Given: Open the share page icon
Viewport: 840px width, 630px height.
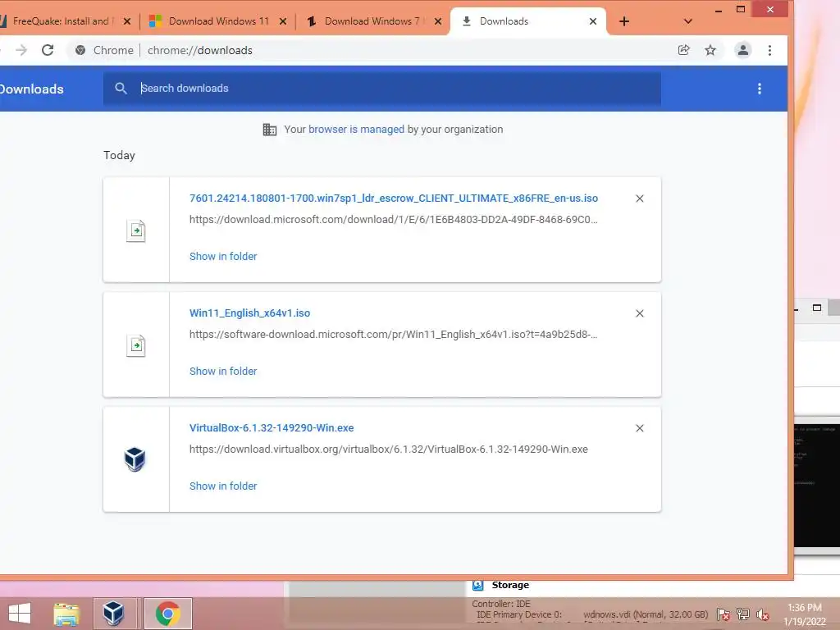Looking at the screenshot, I should pos(683,50).
